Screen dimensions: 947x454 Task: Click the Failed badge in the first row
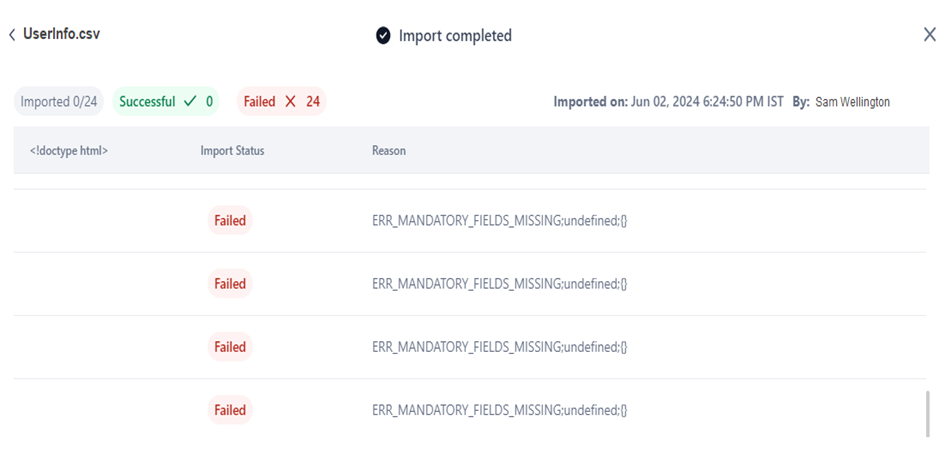point(230,221)
